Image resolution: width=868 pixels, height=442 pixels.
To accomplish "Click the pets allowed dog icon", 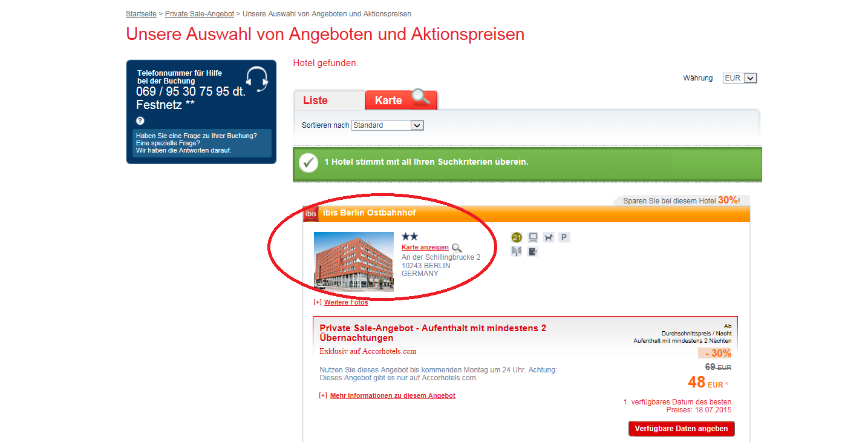I will pos(549,237).
